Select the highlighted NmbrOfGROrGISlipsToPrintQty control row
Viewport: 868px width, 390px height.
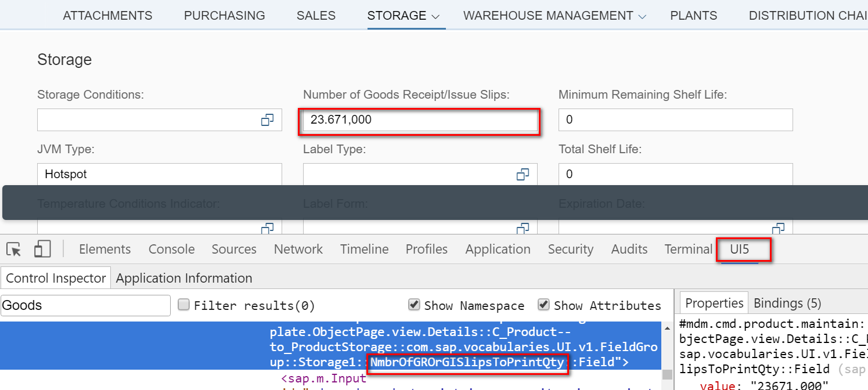tap(331, 345)
